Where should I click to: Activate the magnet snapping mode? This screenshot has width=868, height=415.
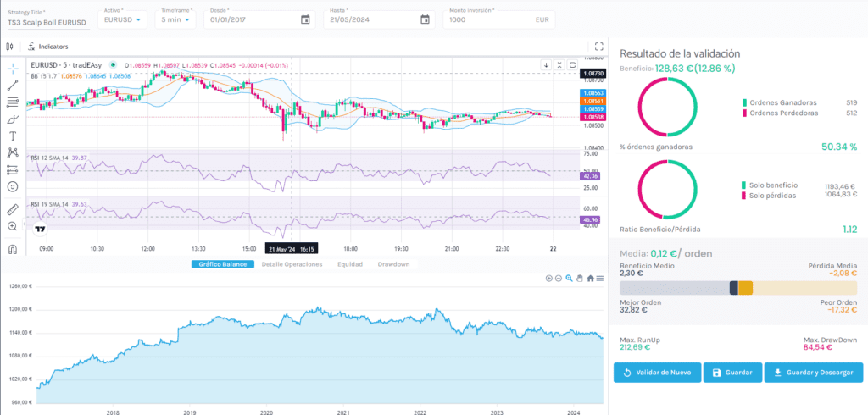point(13,249)
